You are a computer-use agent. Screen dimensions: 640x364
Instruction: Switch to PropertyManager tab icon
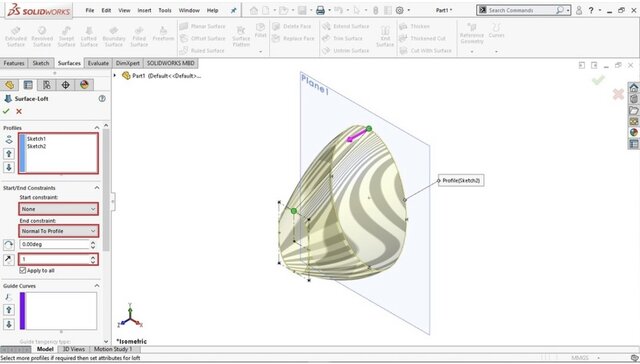[28, 84]
